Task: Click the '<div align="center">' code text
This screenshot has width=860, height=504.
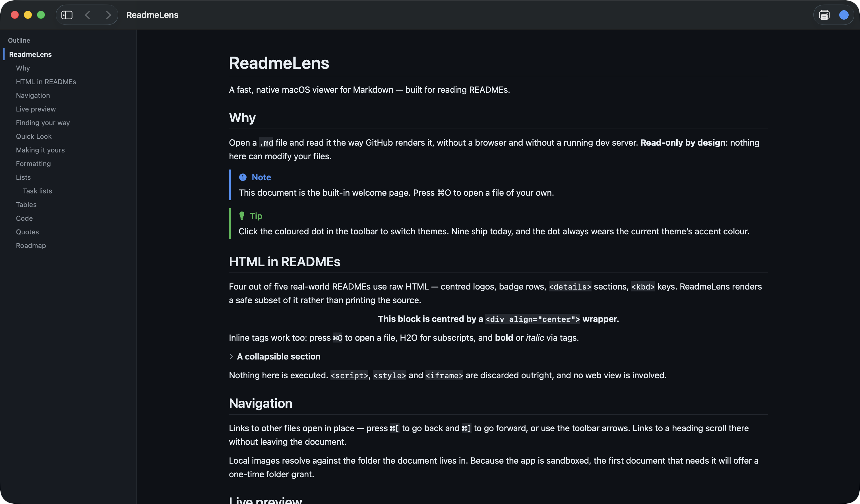Action: coord(532,319)
